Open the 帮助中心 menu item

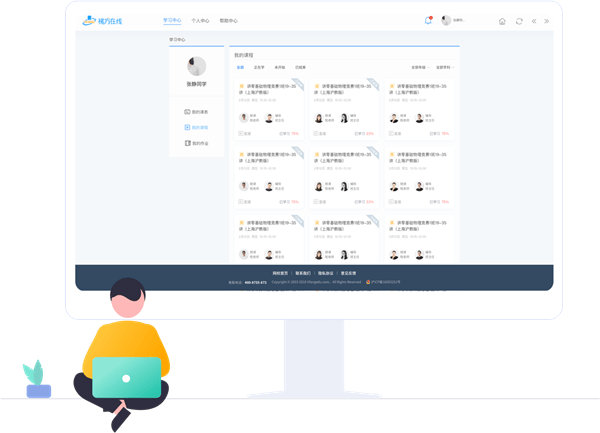(x=228, y=20)
